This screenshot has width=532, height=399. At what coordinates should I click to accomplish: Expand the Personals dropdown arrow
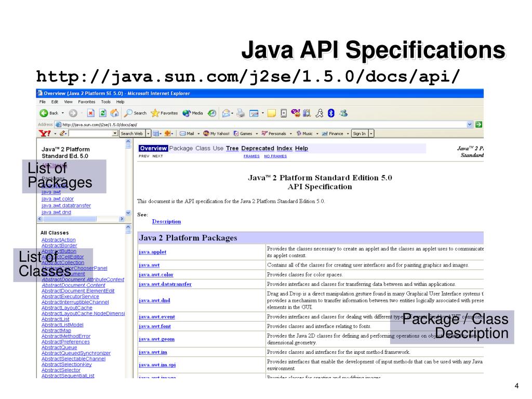tap(291, 134)
